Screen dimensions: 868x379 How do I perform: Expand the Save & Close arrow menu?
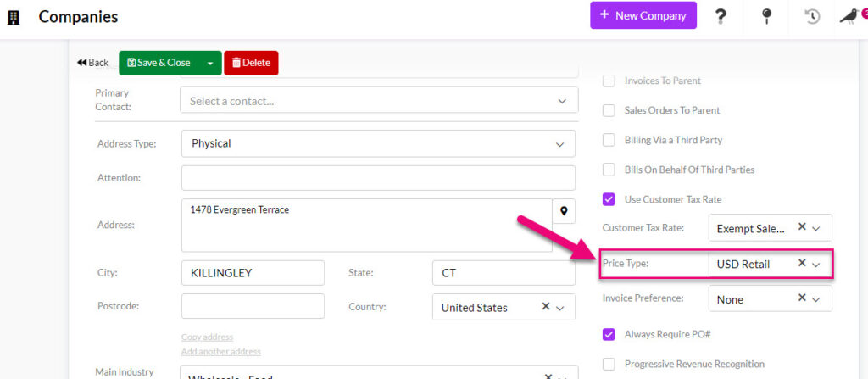click(x=210, y=63)
